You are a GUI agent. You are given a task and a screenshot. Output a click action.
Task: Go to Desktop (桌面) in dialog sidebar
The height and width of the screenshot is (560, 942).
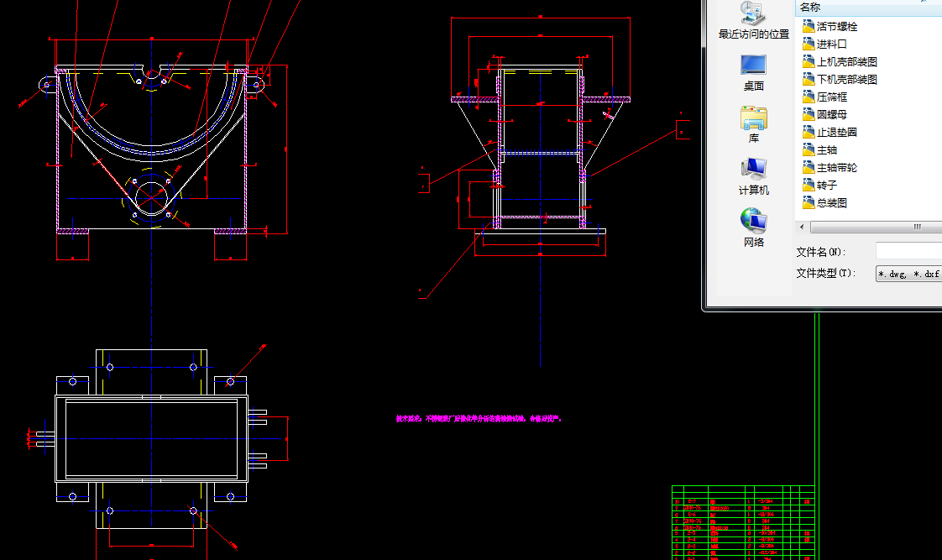pos(753,73)
